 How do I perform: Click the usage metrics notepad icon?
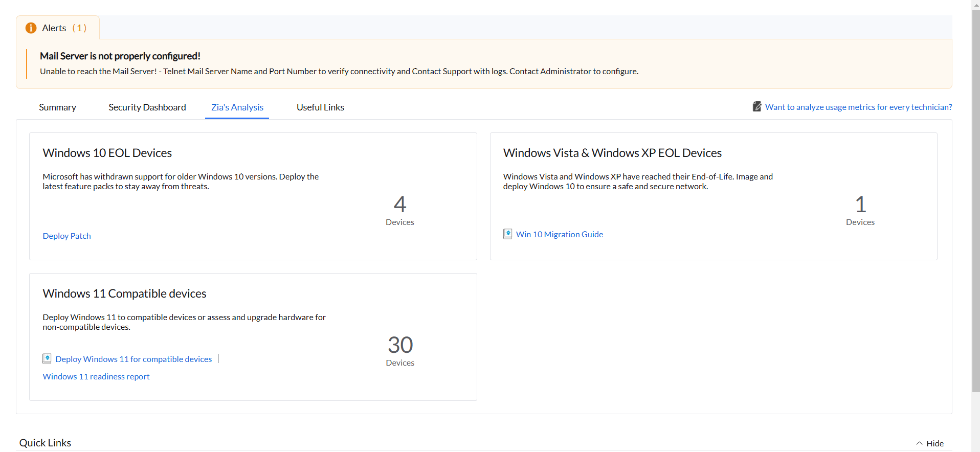pos(757,106)
